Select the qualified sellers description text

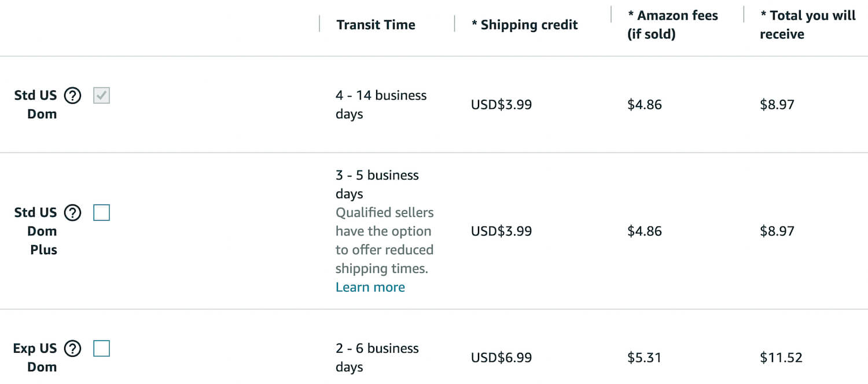pyautogui.click(x=385, y=240)
